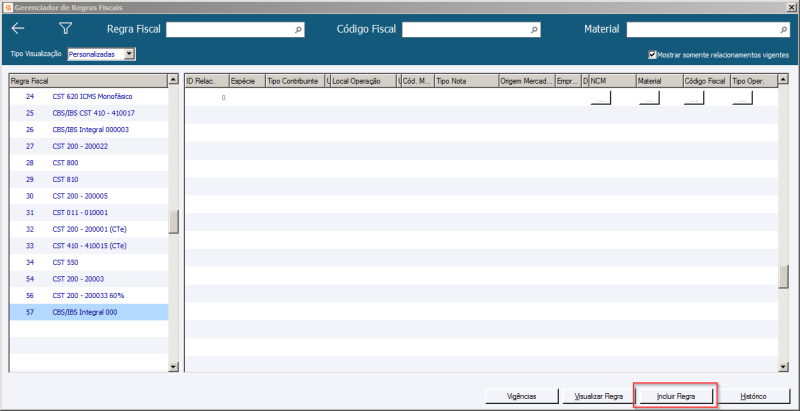The image size is (800, 411).
Task: Expand the Tipo Visualização dropdown
Action: pos(130,54)
